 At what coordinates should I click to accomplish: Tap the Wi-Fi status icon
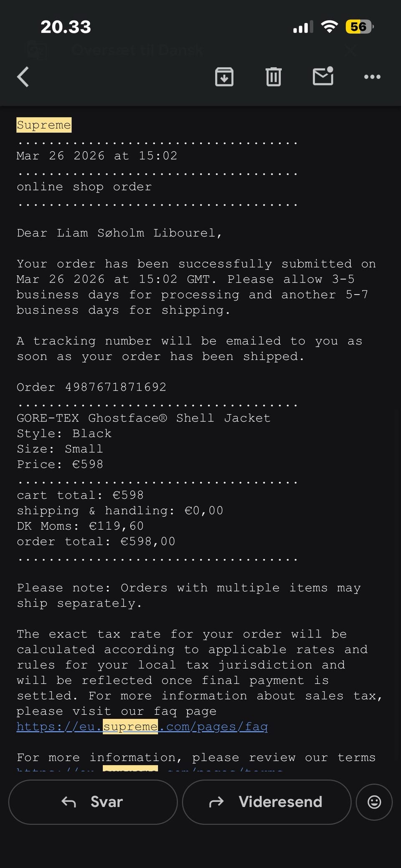(329, 27)
